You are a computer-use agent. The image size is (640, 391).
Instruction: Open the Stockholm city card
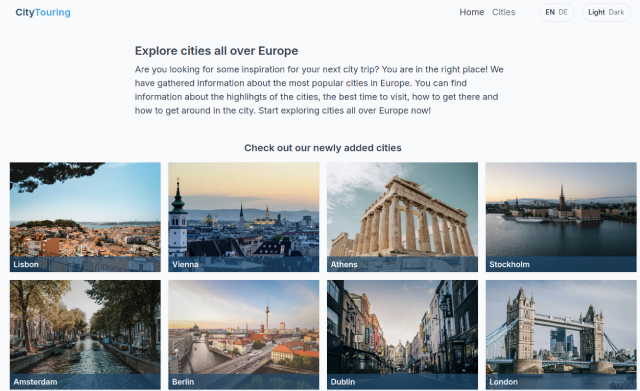click(561, 217)
